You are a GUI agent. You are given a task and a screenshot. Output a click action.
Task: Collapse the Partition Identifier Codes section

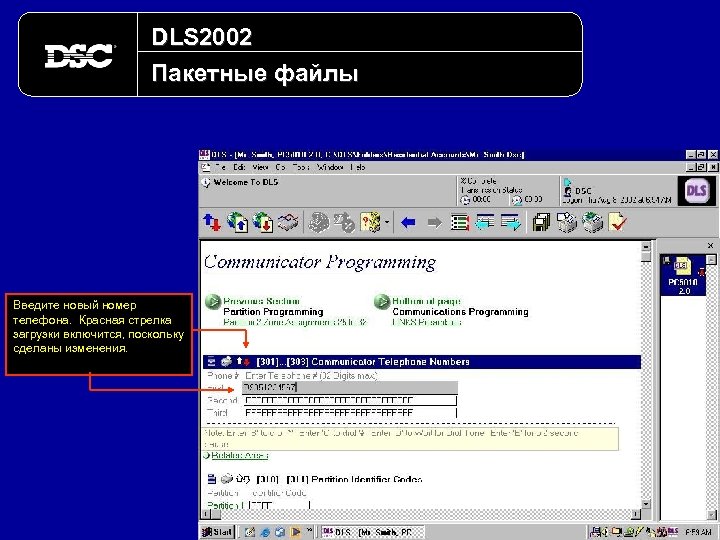coord(212,479)
